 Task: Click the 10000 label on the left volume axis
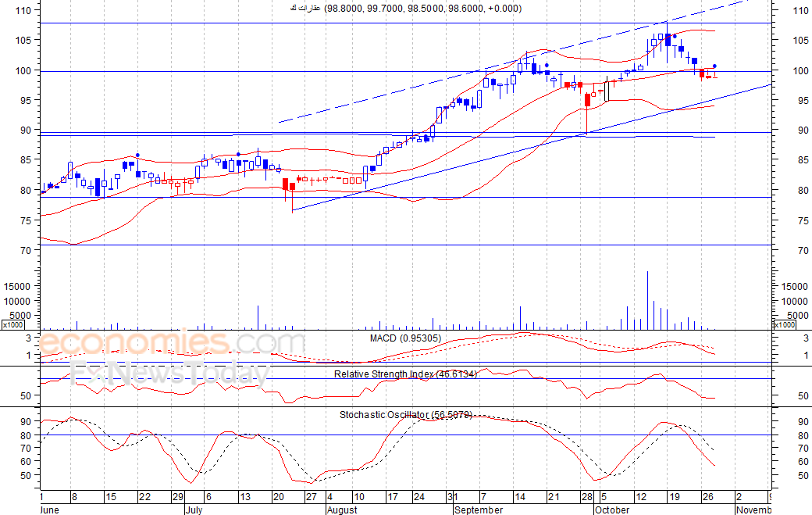[x=17, y=301]
